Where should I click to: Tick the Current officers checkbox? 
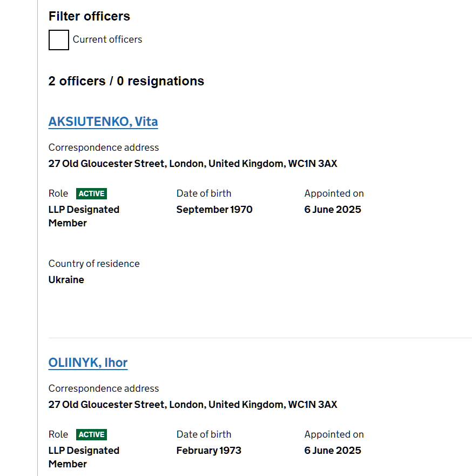(x=59, y=40)
